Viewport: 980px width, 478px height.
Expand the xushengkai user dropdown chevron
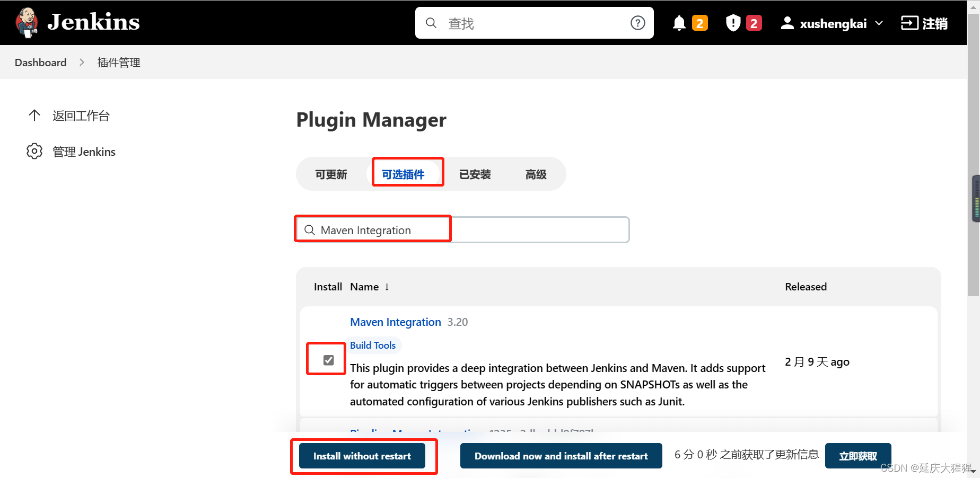tap(879, 23)
